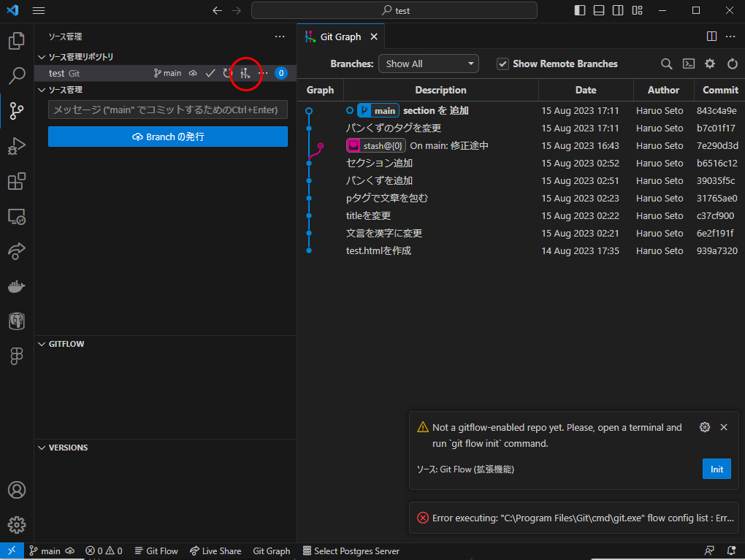The height and width of the screenshot is (560, 745).
Task: Open the Extensions view
Action: coord(17,181)
